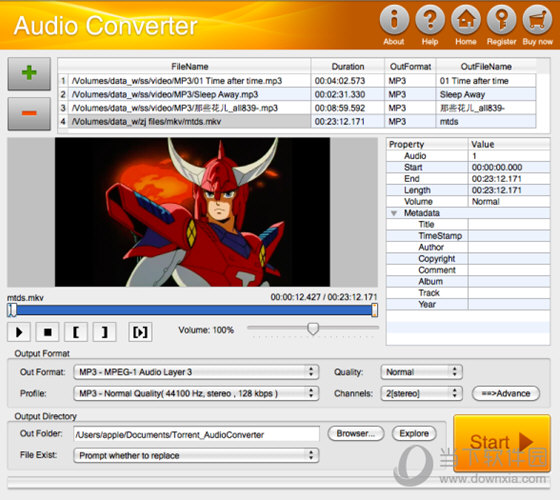Image resolution: width=560 pixels, height=500 pixels.
Task: Click the ==>Advance button
Action: [506, 394]
